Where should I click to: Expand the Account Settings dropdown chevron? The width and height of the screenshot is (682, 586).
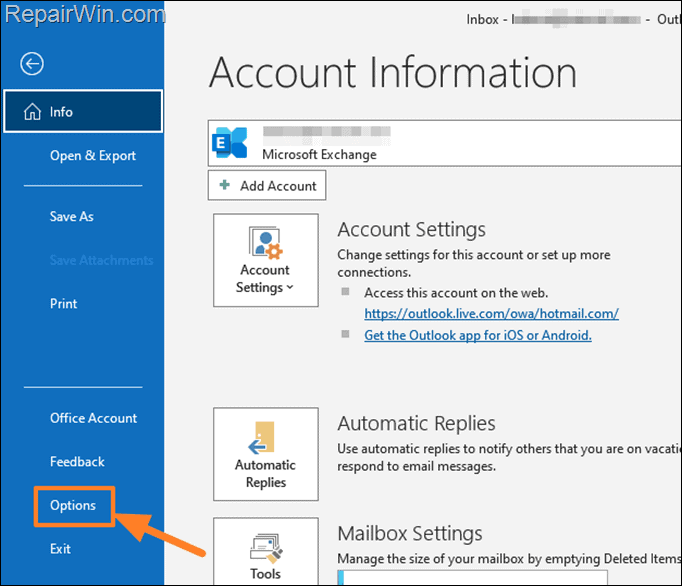[290, 287]
